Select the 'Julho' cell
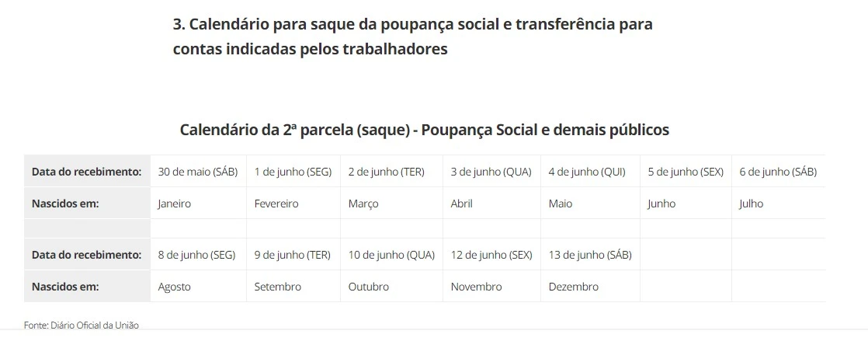This screenshot has width=868, height=341. (751, 204)
